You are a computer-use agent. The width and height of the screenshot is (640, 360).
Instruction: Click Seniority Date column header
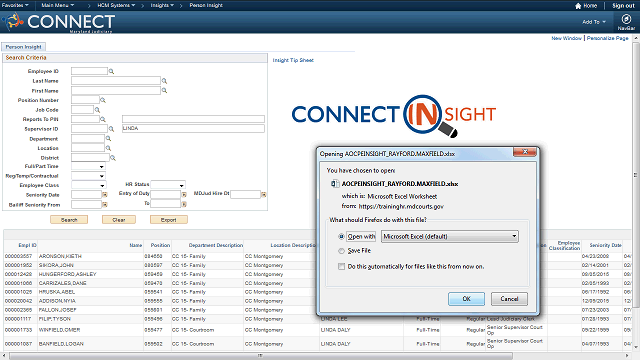pos(605,245)
